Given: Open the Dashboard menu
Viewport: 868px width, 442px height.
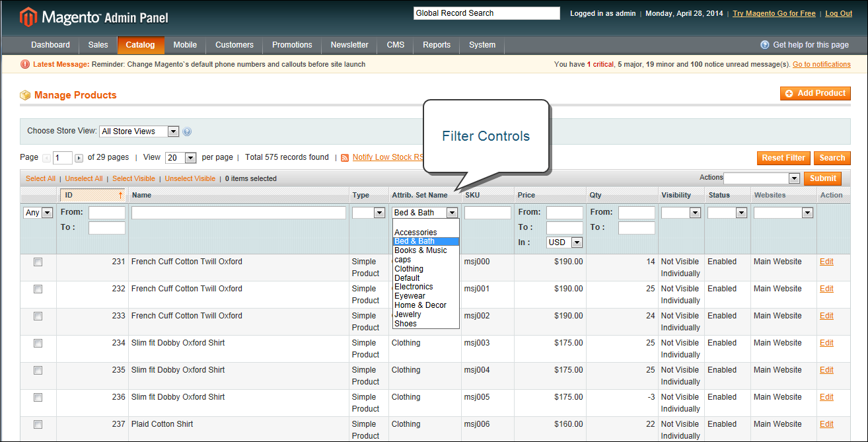Looking at the screenshot, I should tap(50, 45).
